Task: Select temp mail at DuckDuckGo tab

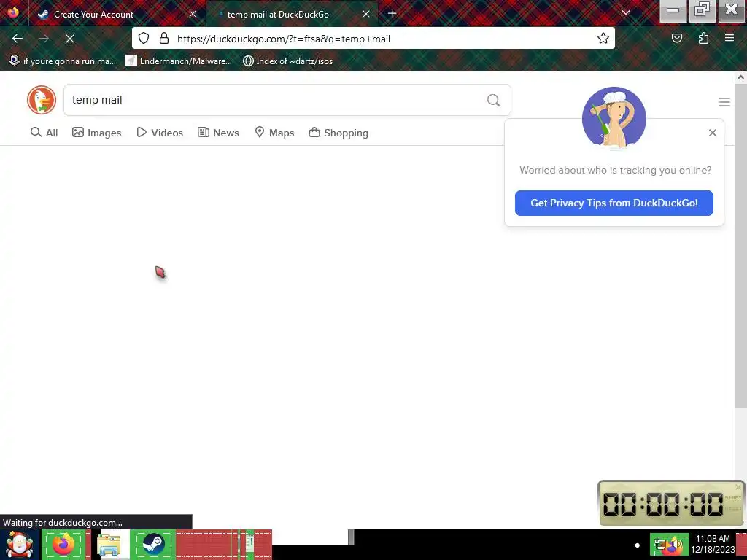Action: pyautogui.click(x=292, y=15)
